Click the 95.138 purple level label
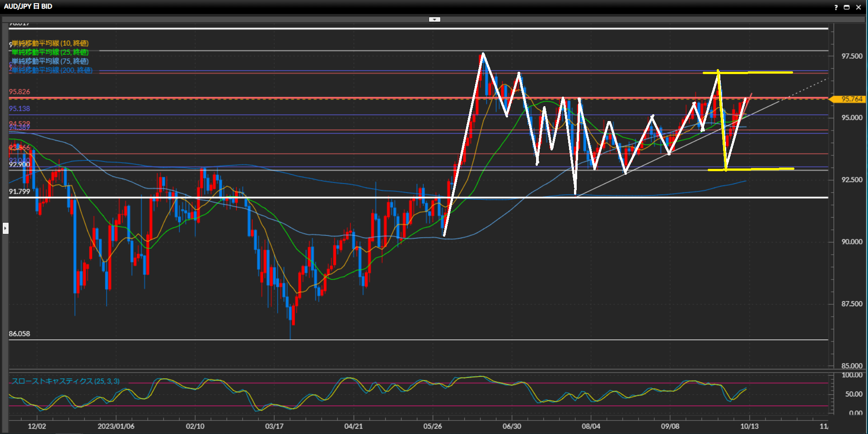The image size is (868, 434). coord(19,109)
